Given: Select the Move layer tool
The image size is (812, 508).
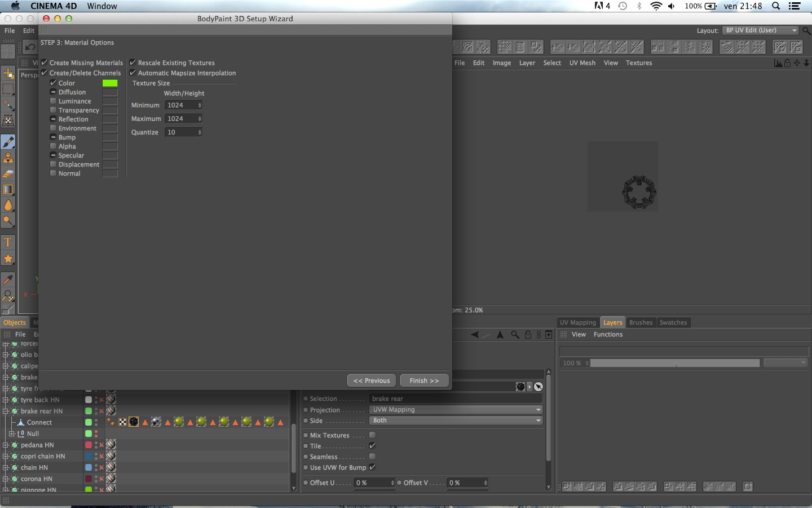Looking at the screenshot, I should (8, 73).
